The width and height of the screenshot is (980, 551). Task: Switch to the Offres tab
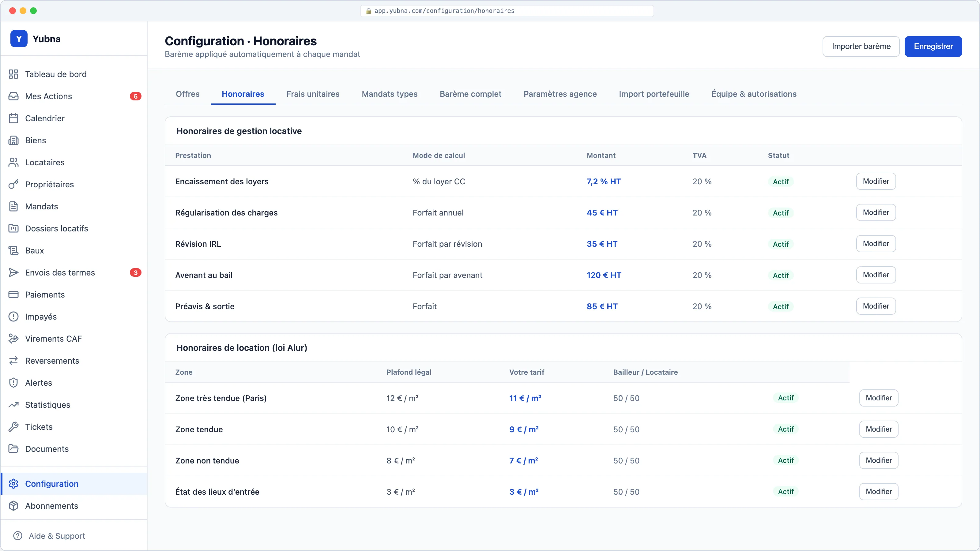tap(187, 94)
